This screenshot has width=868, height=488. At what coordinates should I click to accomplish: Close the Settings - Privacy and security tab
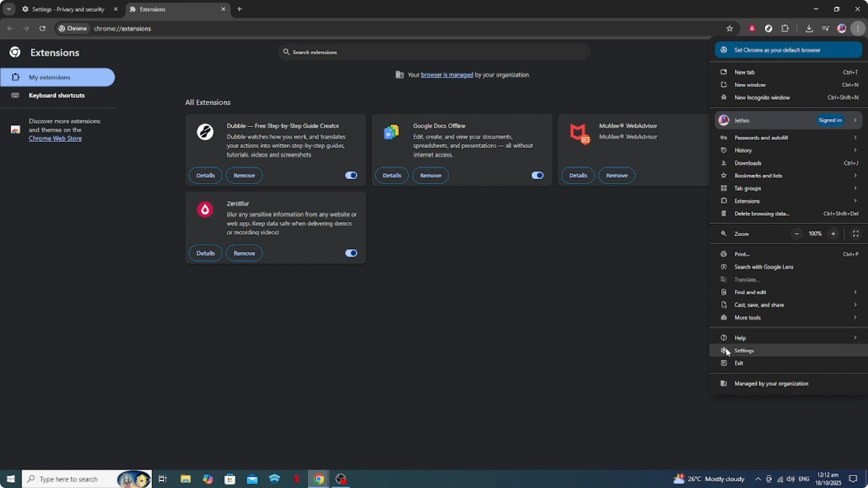(x=116, y=9)
